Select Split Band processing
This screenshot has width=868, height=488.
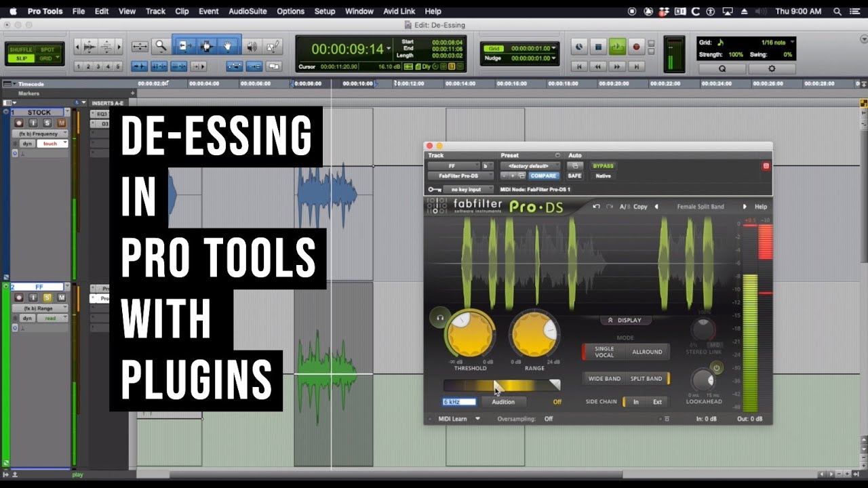(x=646, y=379)
